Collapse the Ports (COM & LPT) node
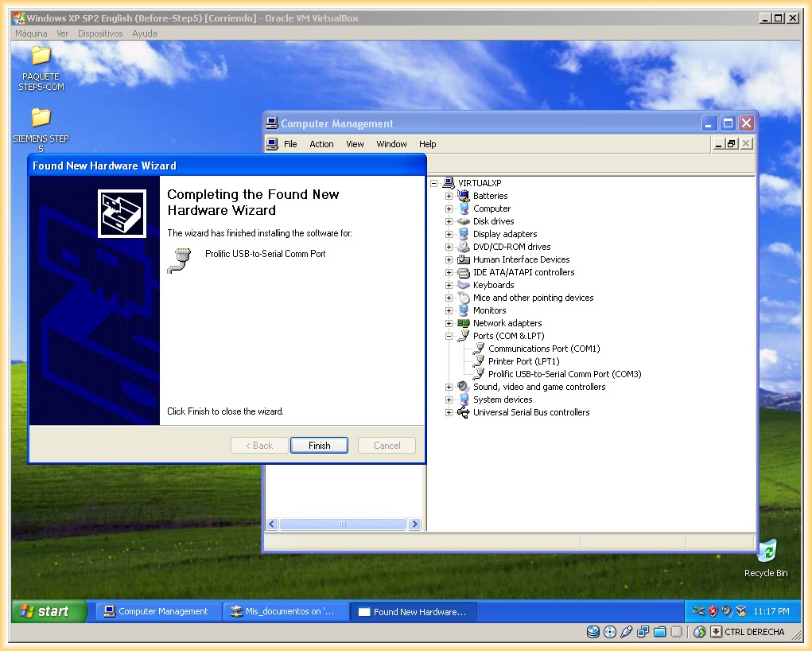The image size is (812, 651). tap(449, 336)
